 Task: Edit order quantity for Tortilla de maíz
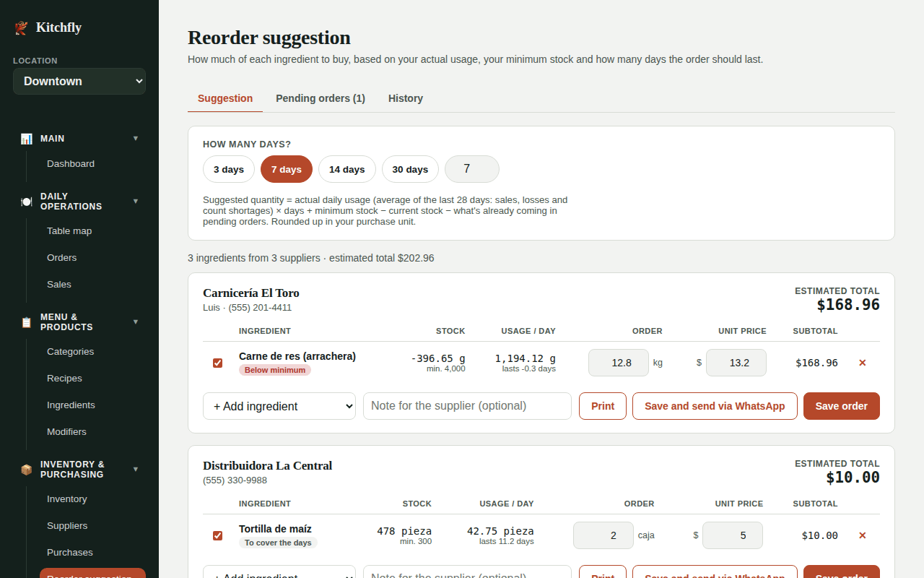point(603,535)
